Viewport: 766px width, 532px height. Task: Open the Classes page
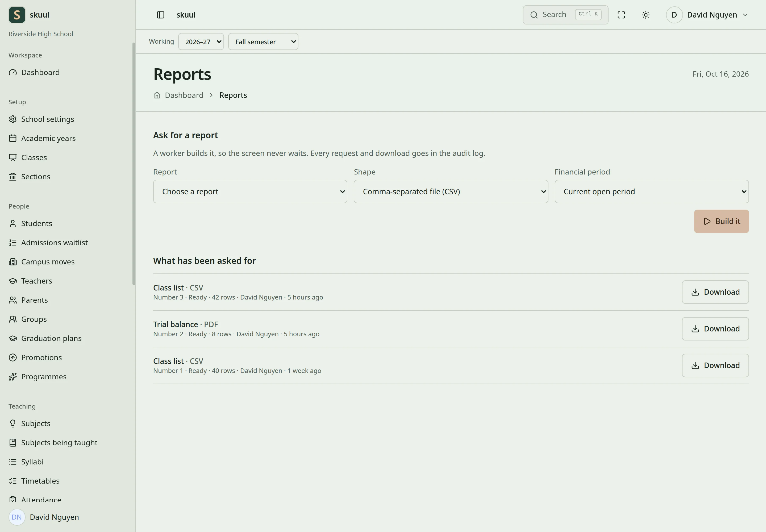(x=34, y=157)
